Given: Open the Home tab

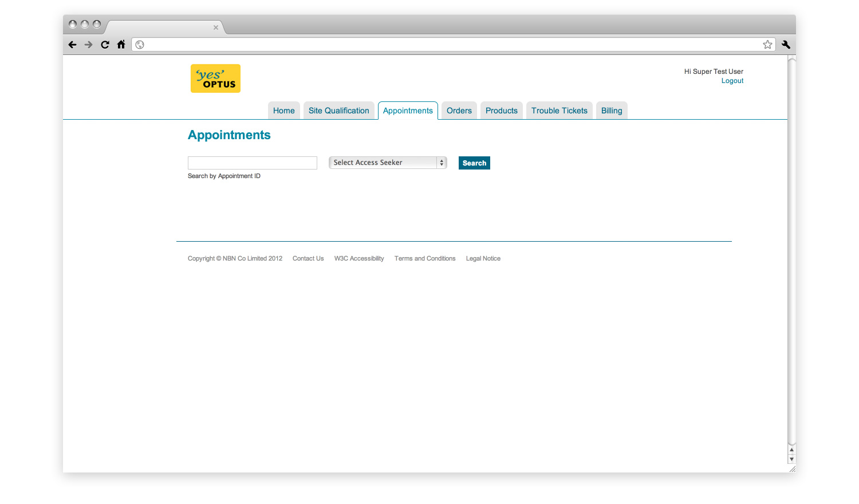Looking at the screenshot, I should (x=284, y=111).
